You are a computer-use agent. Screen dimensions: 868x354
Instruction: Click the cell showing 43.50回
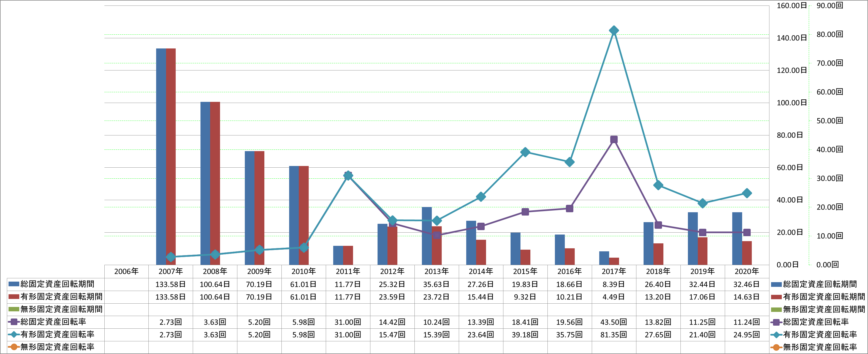(x=614, y=322)
